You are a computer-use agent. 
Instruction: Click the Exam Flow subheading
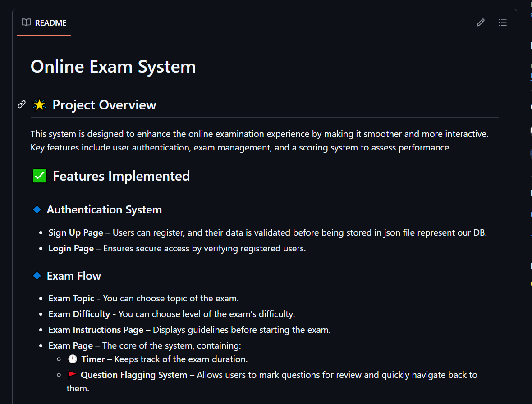click(x=73, y=276)
